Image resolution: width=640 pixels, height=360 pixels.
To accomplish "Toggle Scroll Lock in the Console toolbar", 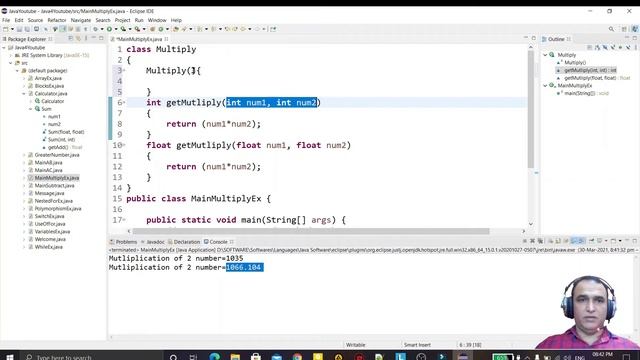I will pyautogui.click(x=558, y=241).
